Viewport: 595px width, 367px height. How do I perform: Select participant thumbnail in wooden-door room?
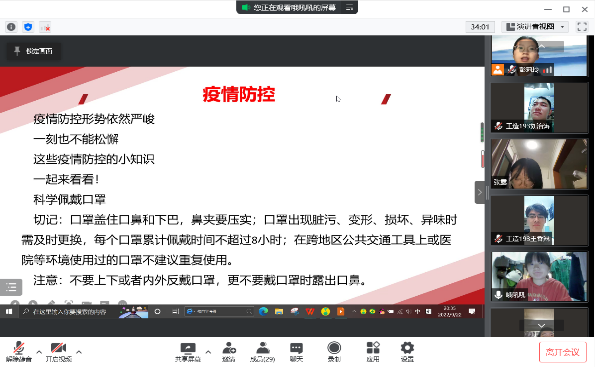tap(539, 164)
